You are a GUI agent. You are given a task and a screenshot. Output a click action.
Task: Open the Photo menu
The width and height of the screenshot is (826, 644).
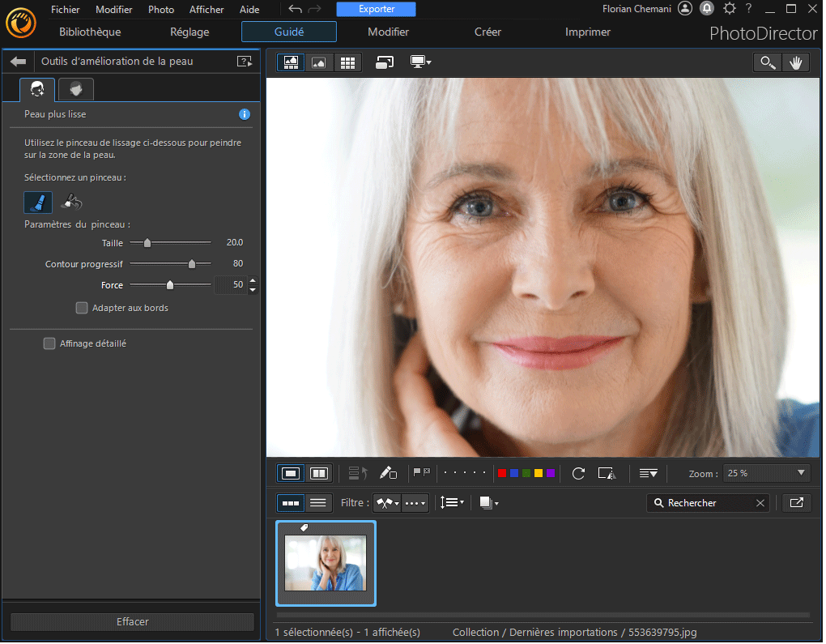coord(160,9)
